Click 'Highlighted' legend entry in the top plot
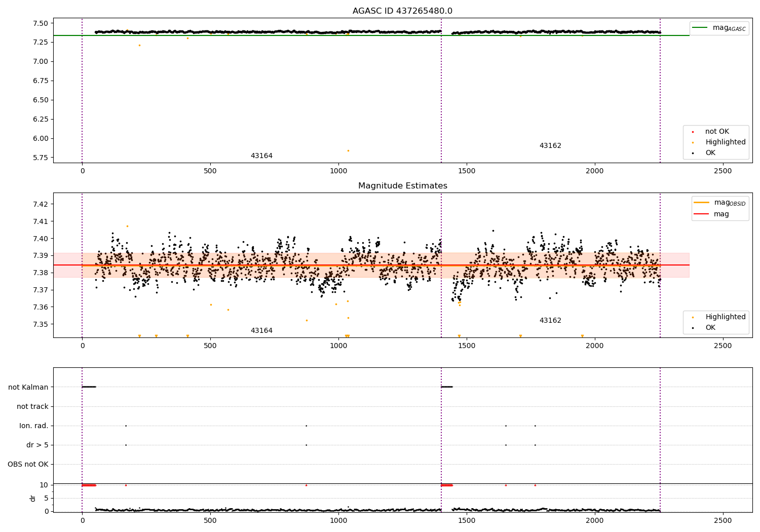The image size is (760, 532). tap(726, 142)
